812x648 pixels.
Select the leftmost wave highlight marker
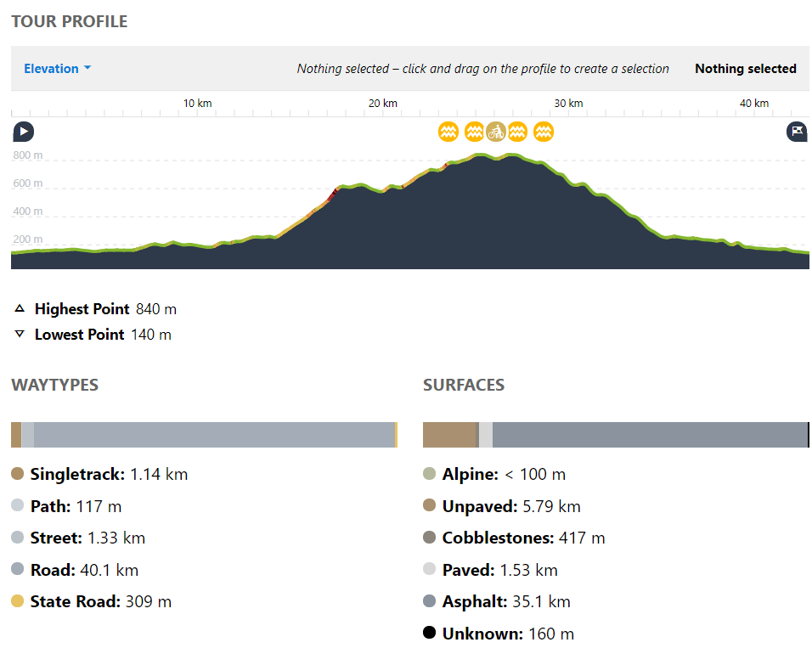448,132
